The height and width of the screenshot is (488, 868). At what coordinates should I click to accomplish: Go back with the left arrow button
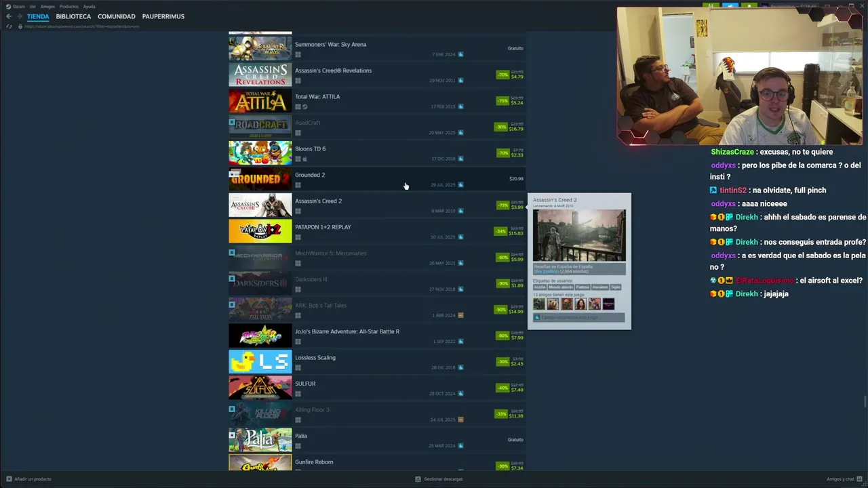point(8,16)
